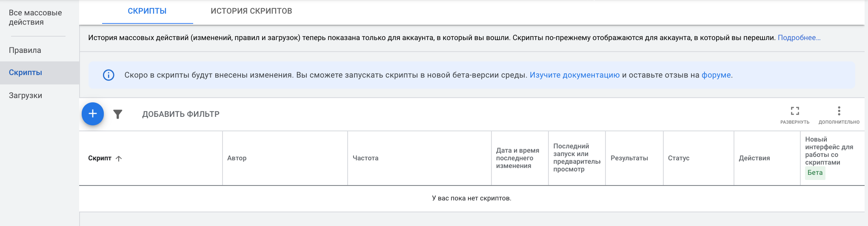Open Загрузки in the left sidebar

(26, 96)
